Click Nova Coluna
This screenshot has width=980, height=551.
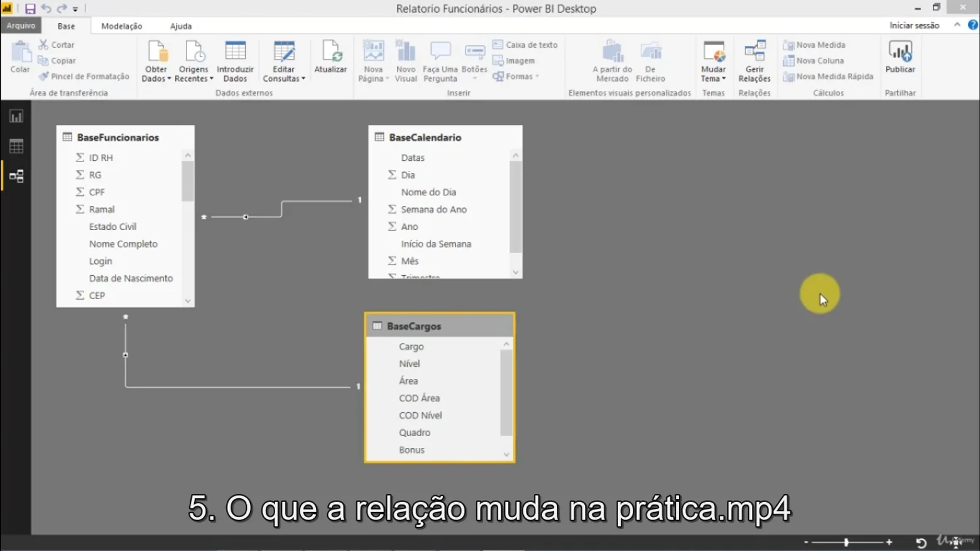[814, 60]
